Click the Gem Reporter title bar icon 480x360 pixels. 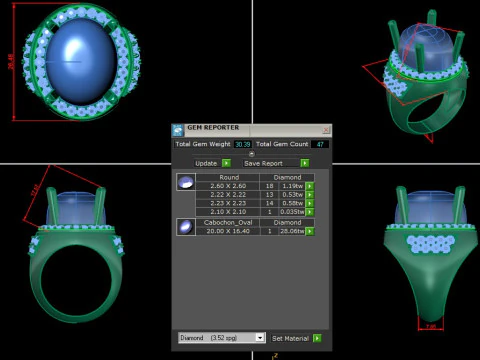178,130
